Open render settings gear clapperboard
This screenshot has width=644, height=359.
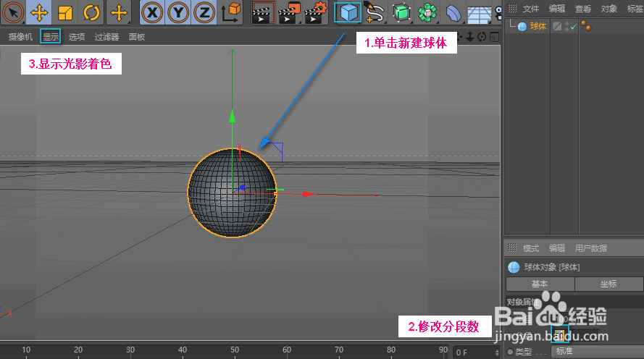pyautogui.click(x=316, y=12)
